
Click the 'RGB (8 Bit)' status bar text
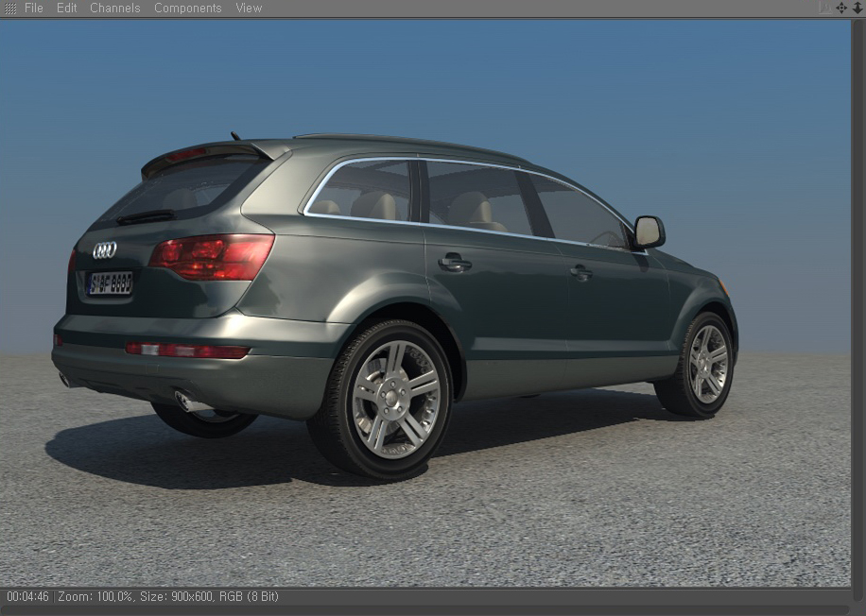pos(249,597)
